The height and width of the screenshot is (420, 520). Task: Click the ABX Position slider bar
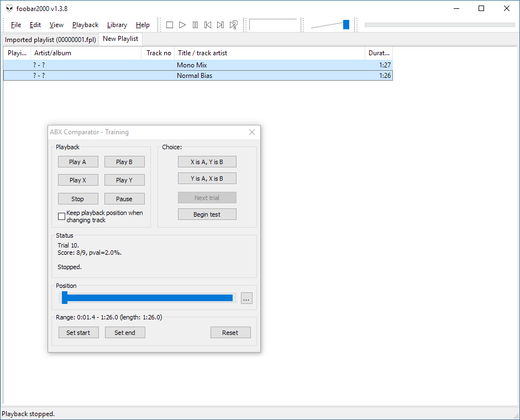point(148,298)
